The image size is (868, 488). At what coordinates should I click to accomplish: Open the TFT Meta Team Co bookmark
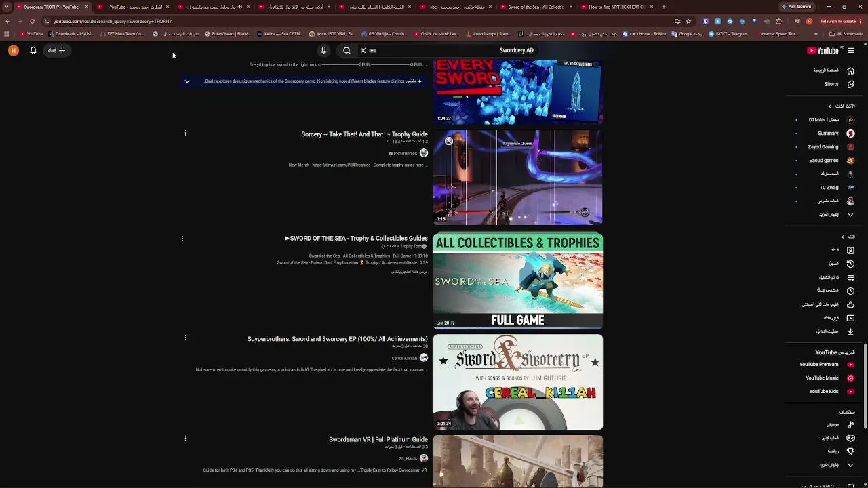122,34
